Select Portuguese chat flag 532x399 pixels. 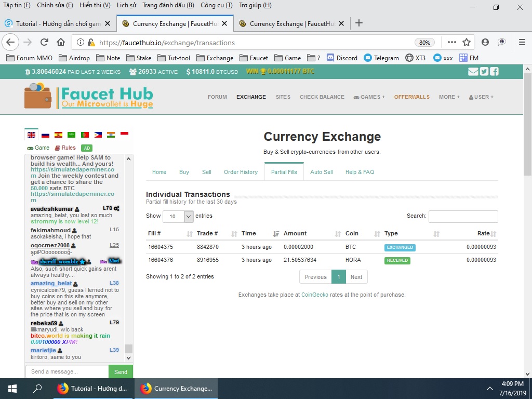[x=85, y=135]
